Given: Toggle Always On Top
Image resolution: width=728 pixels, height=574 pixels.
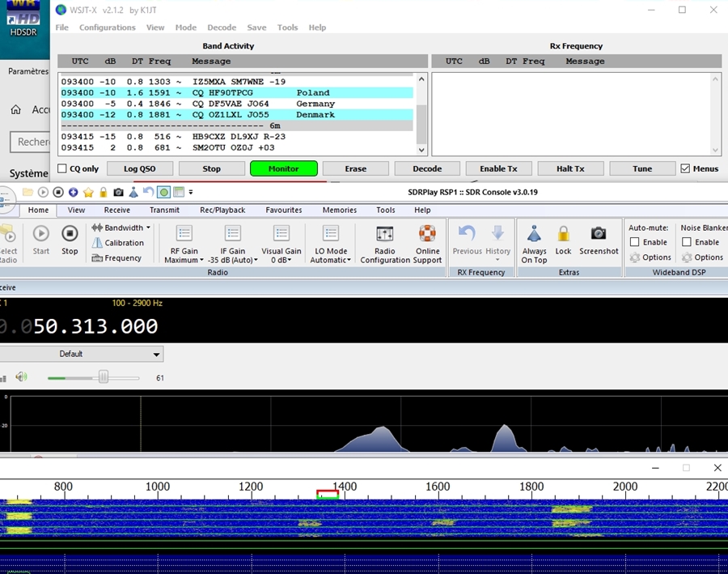Looking at the screenshot, I should point(534,244).
